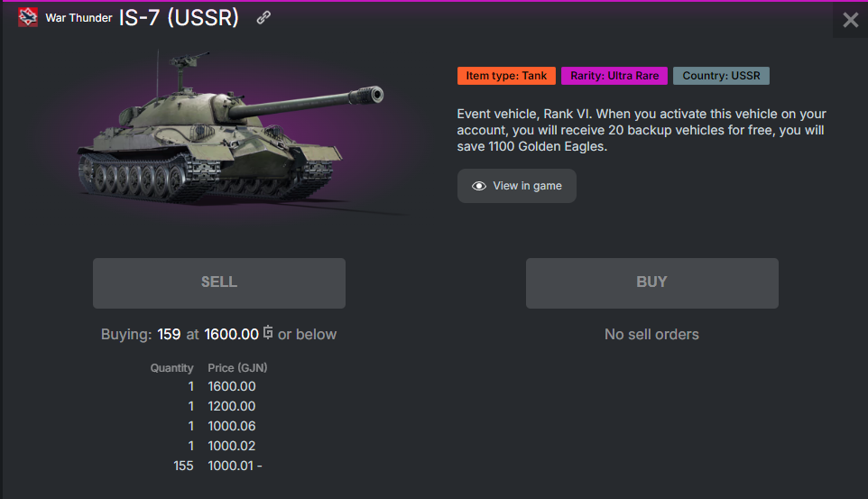The height and width of the screenshot is (499, 868).
Task: Click the SELL button
Action: (x=219, y=283)
